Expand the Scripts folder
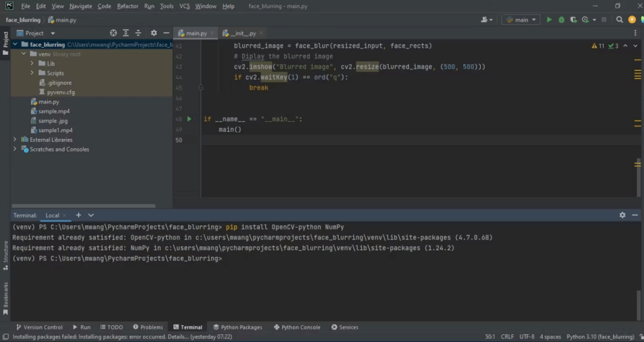 coord(32,73)
